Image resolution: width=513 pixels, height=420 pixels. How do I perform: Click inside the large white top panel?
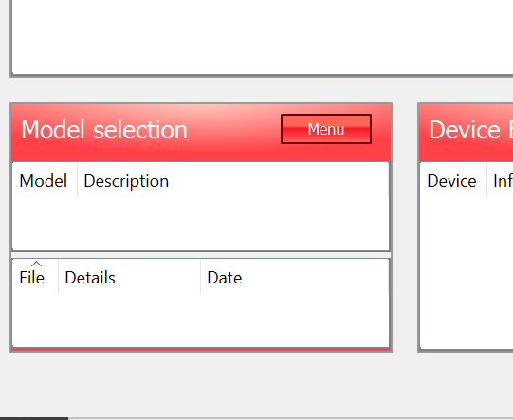click(x=262, y=36)
